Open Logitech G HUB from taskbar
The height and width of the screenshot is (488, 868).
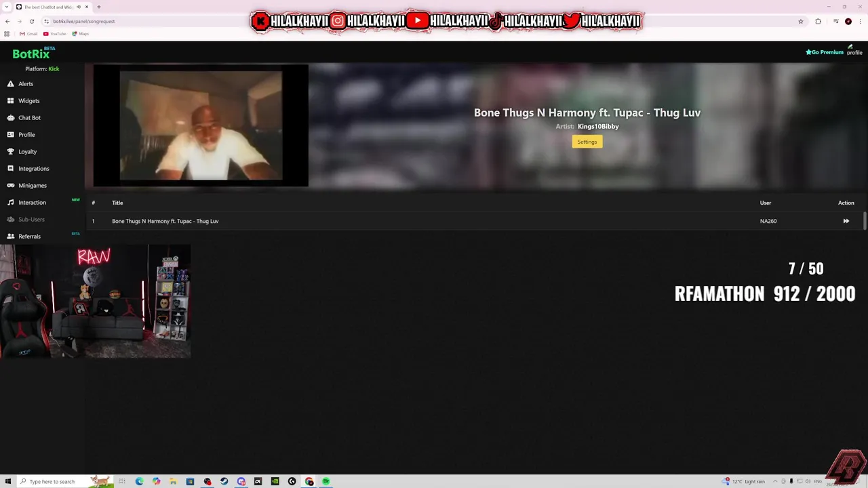[x=292, y=481]
